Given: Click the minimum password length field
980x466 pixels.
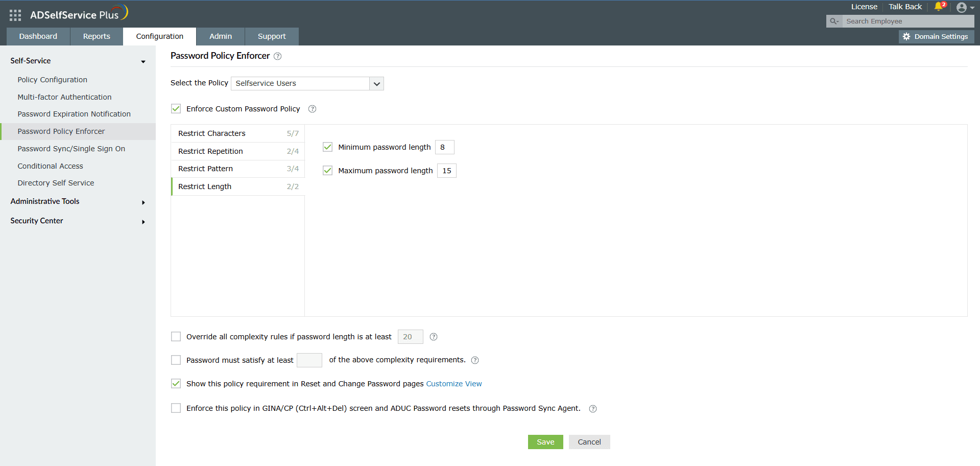Looking at the screenshot, I should pyautogui.click(x=445, y=147).
